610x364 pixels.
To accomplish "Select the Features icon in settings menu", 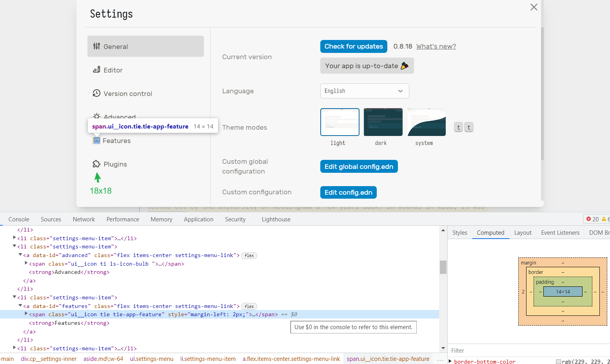I will tap(96, 140).
